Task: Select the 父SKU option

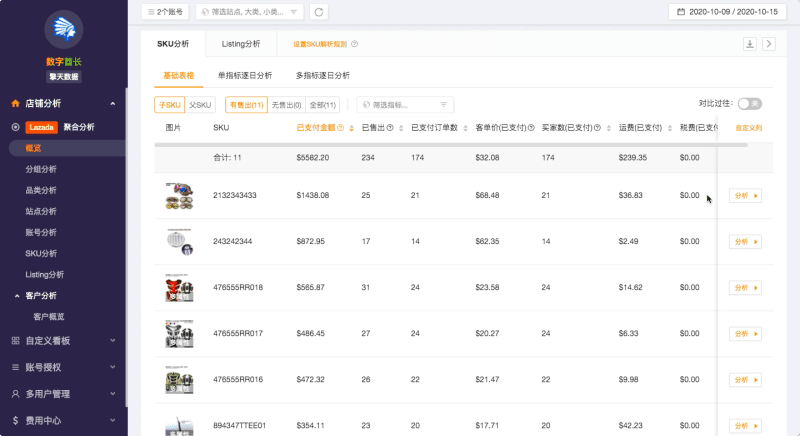Action: coord(201,104)
